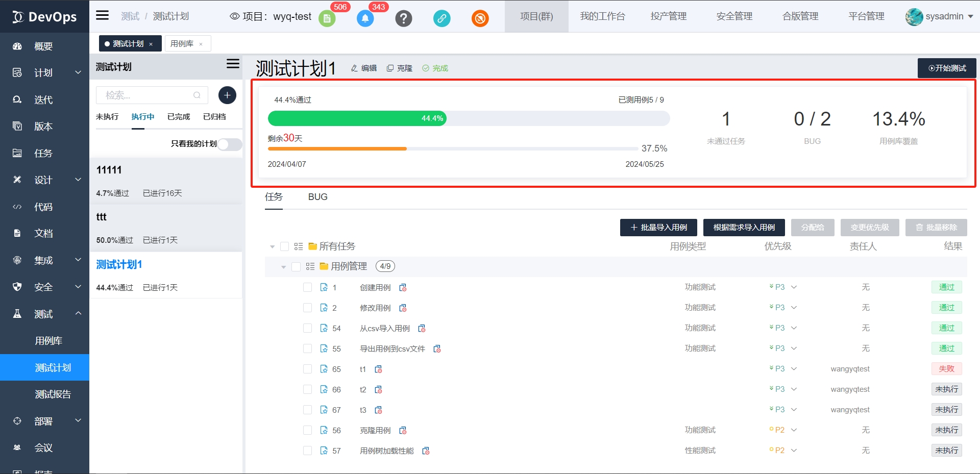The image size is (980, 474).
Task: Click the teal link icon in header
Action: [442, 19]
